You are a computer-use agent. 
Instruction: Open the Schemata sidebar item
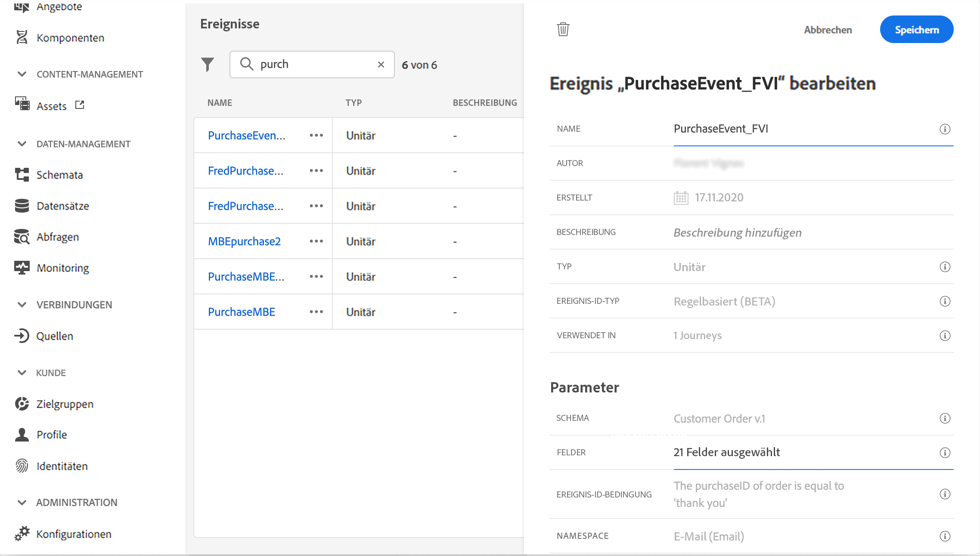(59, 175)
